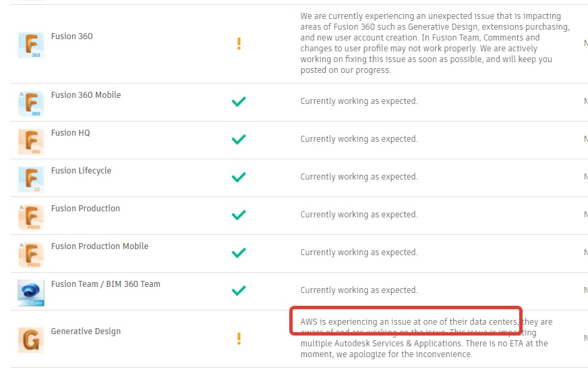This screenshot has height=374, width=588.
Task: Click the Generative Design product icon
Action: [x=30, y=340]
